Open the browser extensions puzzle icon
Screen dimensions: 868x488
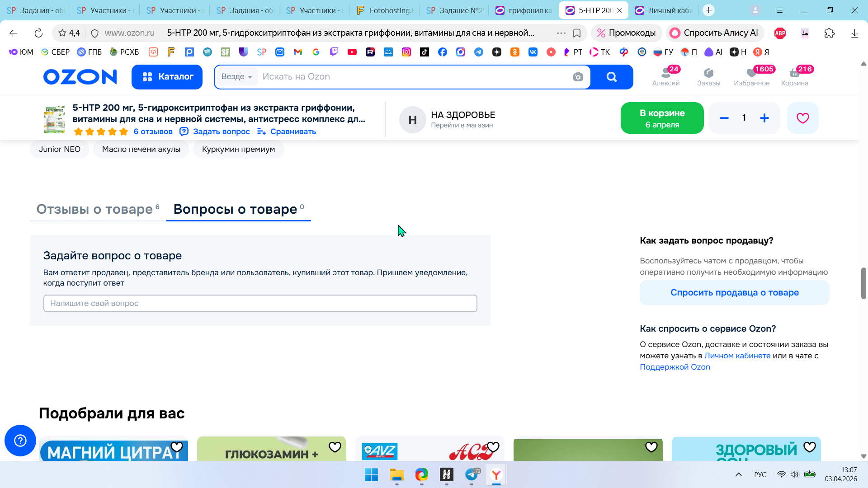click(829, 33)
